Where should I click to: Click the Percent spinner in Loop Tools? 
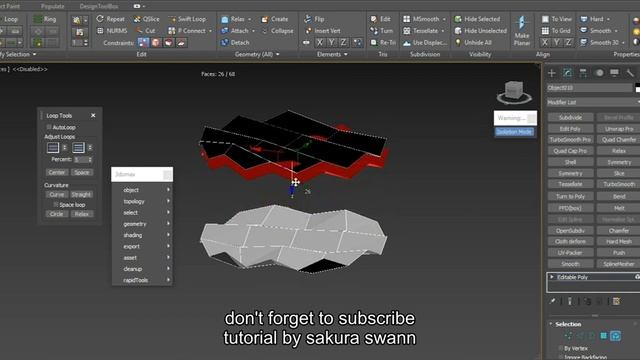click(x=90, y=160)
